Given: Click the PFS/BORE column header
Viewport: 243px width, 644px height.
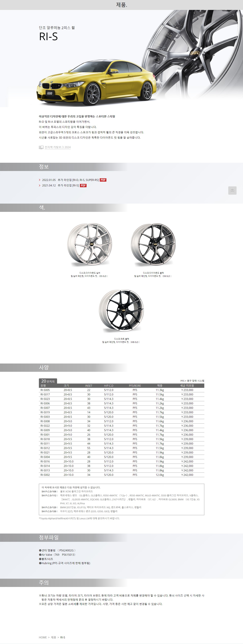Looking at the screenshot, I should (x=135, y=386).
